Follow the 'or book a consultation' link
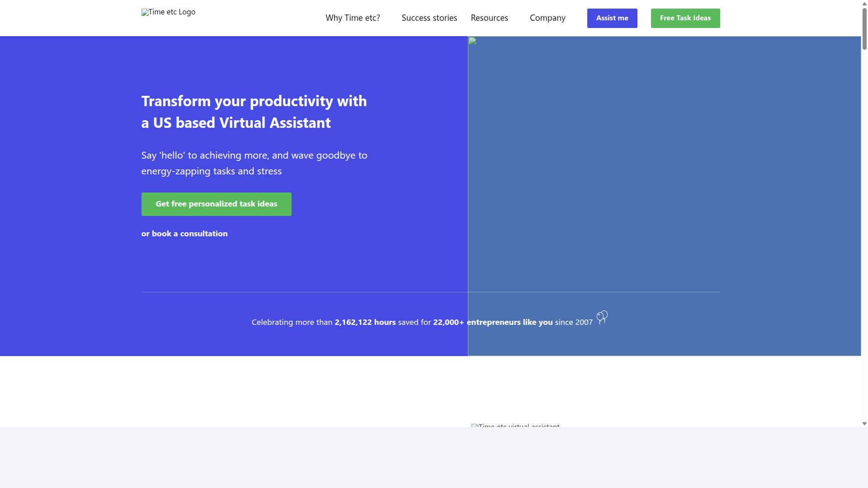The height and width of the screenshot is (488, 868). [184, 234]
